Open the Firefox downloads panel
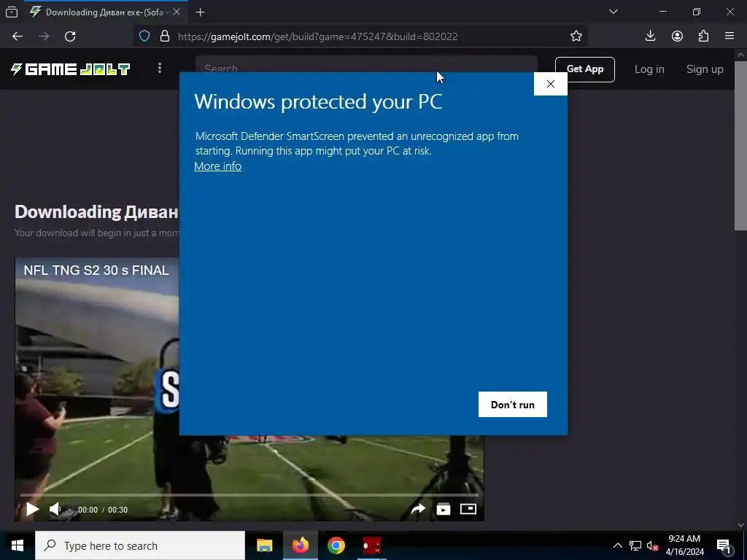The image size is (747, 560). [x=650, y=36]
